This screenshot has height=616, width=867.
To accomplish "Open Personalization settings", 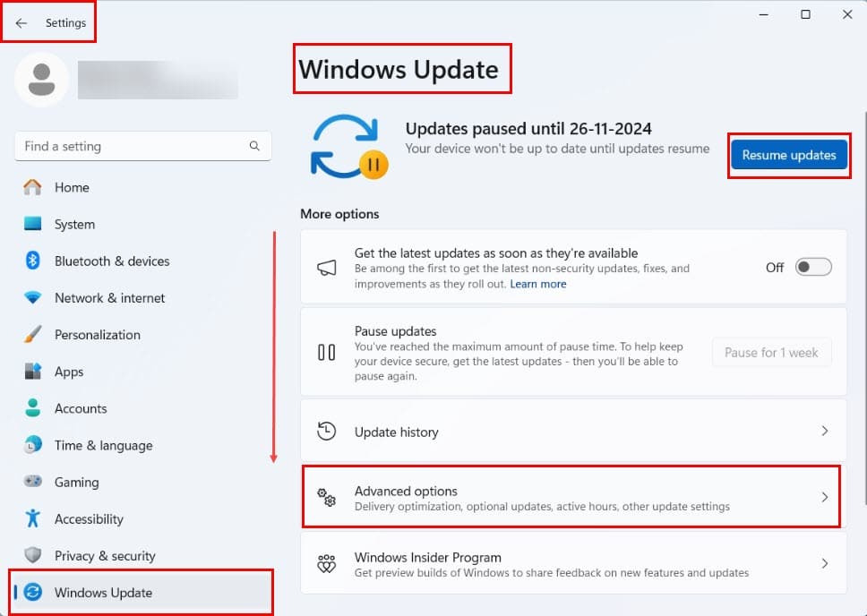I will (142, 335).
